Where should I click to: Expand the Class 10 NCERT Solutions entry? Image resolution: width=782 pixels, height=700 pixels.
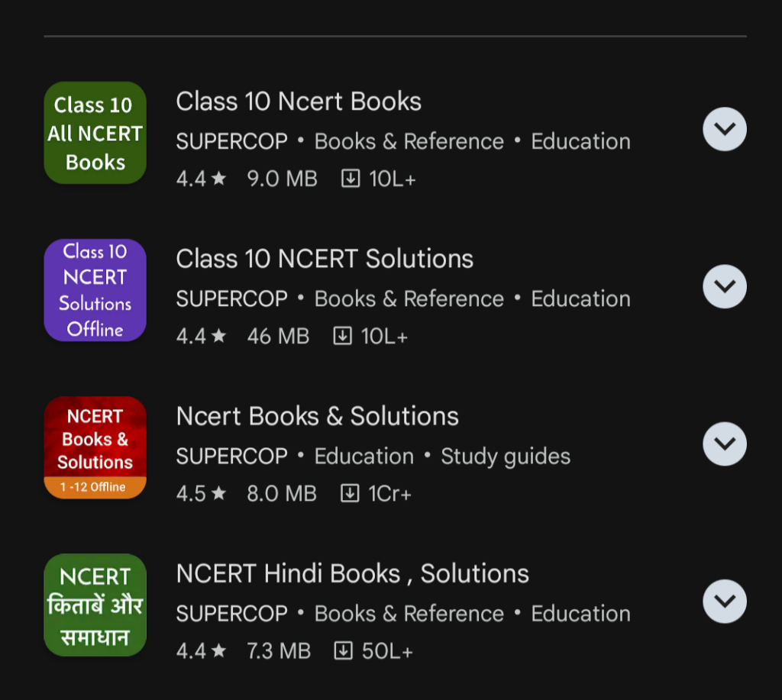[x=724, y=286]
